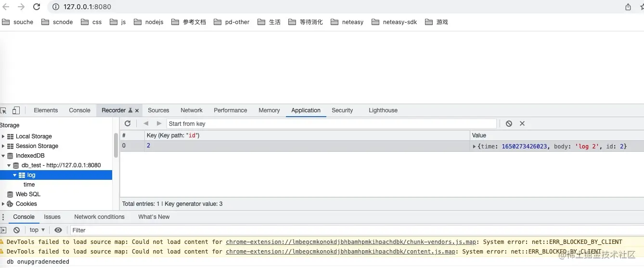
Task: Open the 等待消化 bookmark folder
Action: (x=306, y=22)
